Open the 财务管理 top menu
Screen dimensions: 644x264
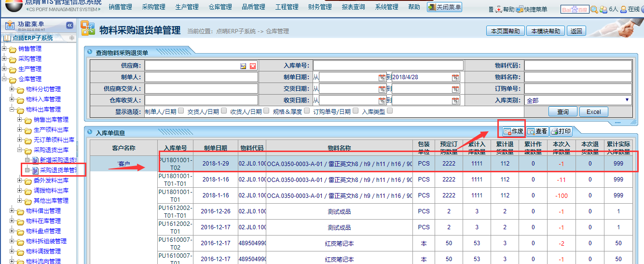320,7
